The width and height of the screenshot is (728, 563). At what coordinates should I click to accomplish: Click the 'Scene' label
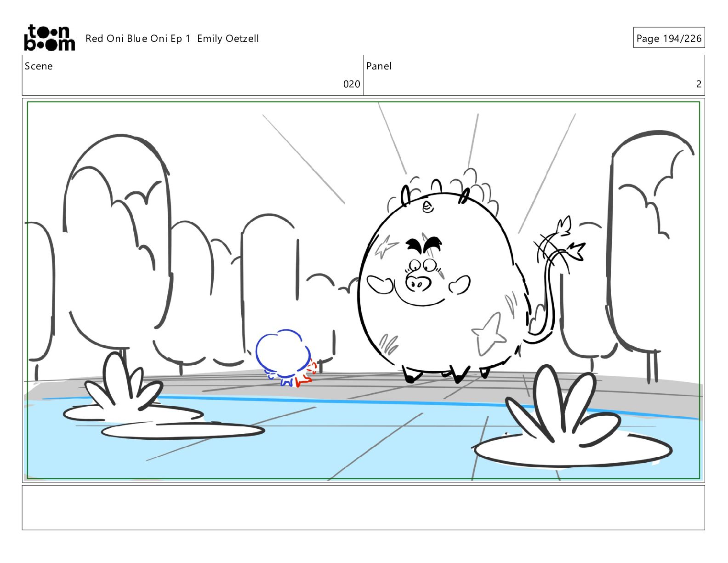(x=39, y=66)
